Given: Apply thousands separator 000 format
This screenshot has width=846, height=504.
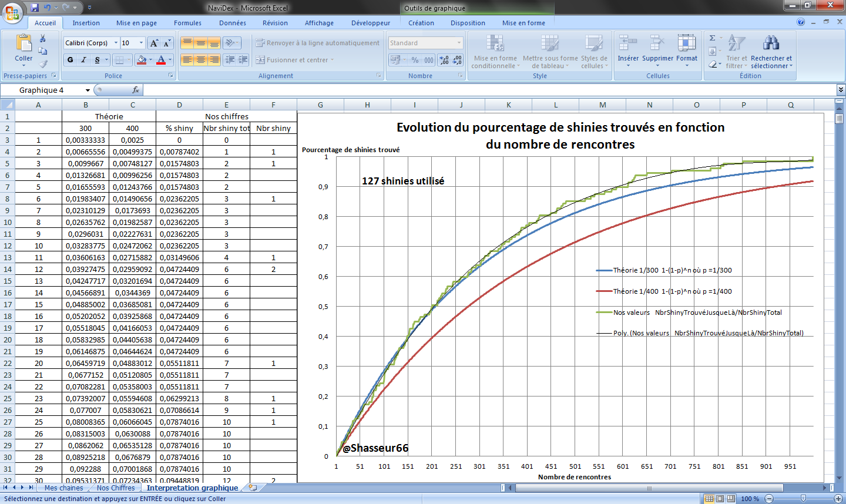Looking at the screenshot, I should 429,60.
